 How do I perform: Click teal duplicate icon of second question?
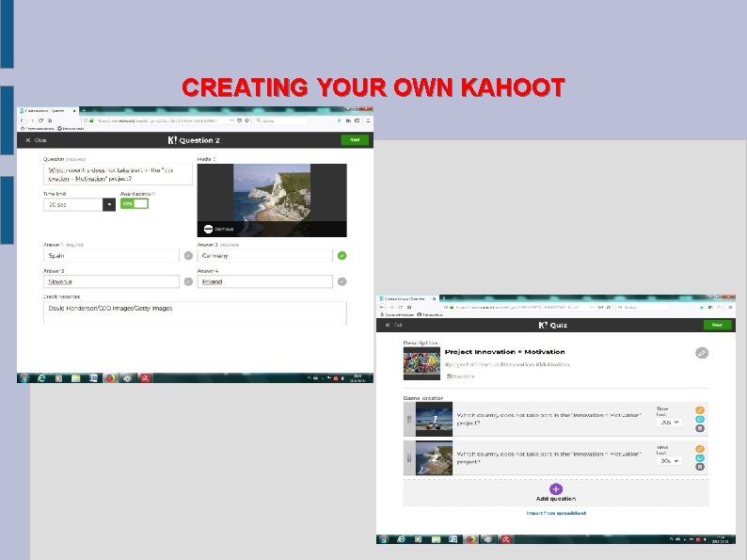[700, 458]
